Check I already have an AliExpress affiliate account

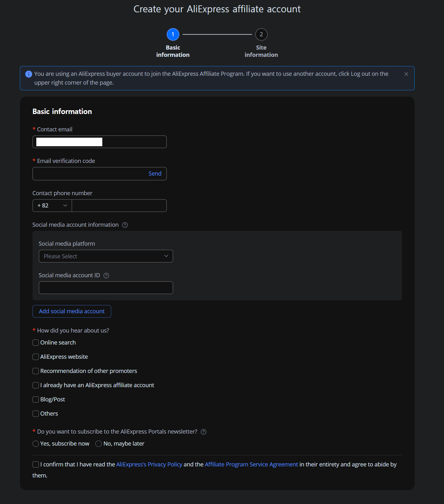coord(36,385)
